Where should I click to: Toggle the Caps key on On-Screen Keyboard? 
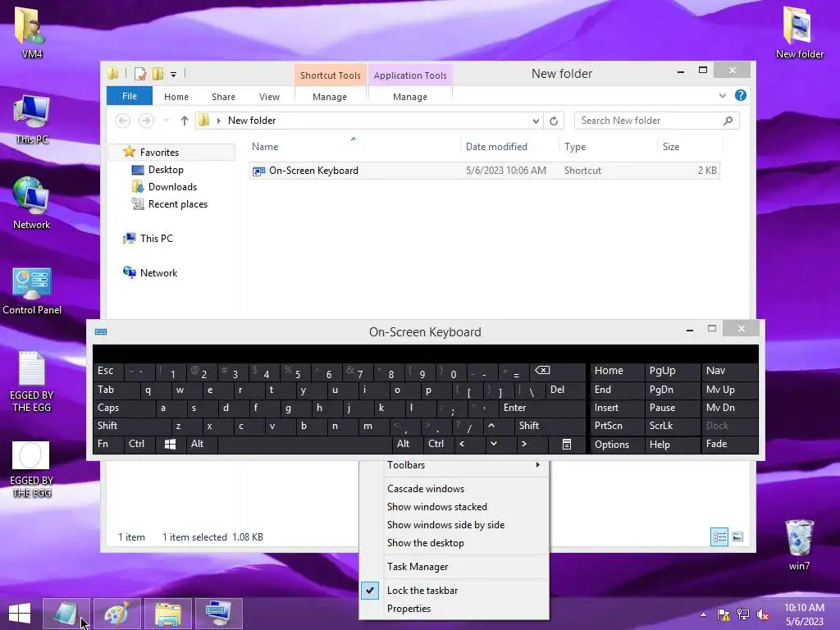pos(123,408)
